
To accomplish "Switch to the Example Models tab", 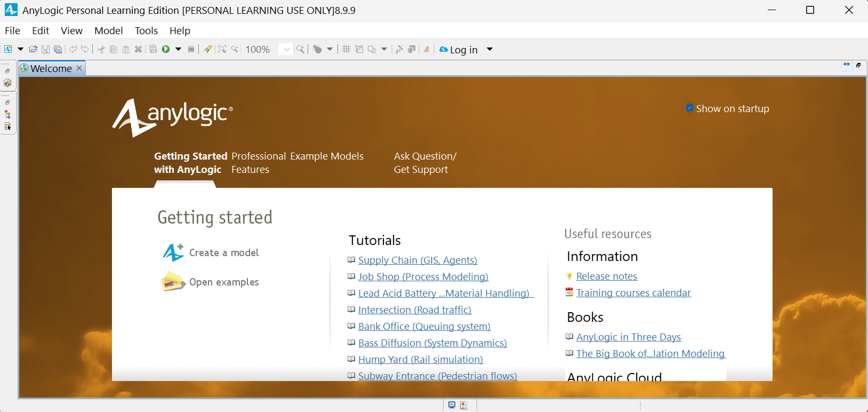I will (327, 156).
